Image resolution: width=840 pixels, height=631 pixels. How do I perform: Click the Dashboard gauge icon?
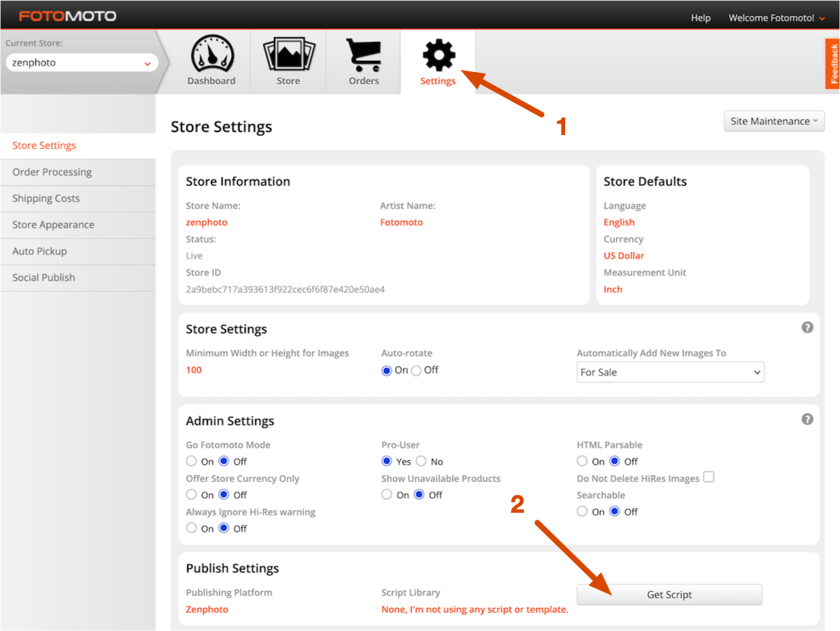(211, 54)
